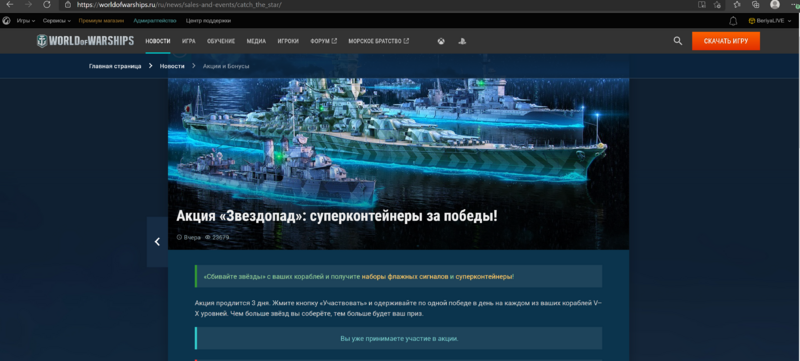This screenshot has width=800, height=361.
Task: Click the 23679 view count
Action: (x=220, y=238)
